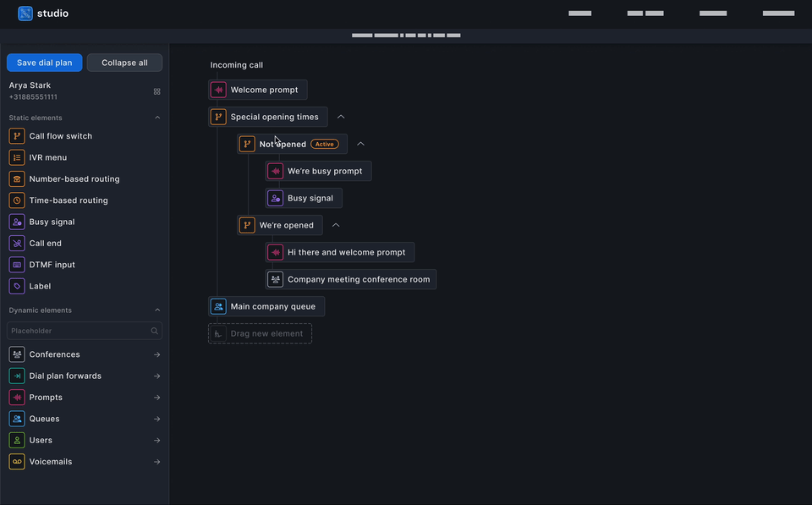Click the Company meeting conference room icon
This screenshot has height=505, width=812.
tap(275, 278)
